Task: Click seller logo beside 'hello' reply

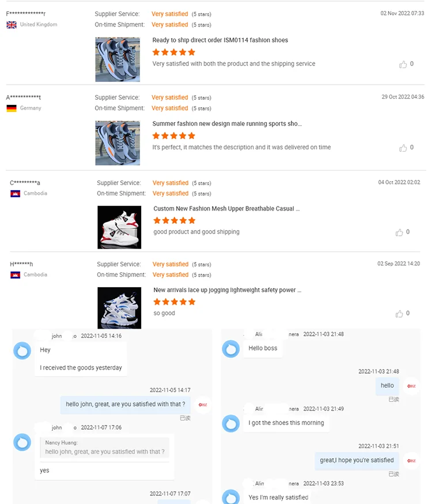Action: [411, 386]
